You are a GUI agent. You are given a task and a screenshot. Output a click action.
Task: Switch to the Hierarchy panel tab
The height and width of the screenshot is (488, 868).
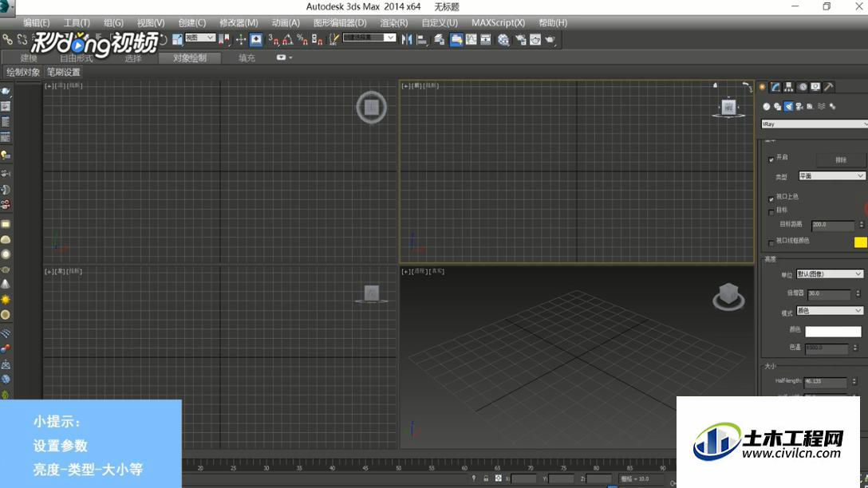coord(789,87)
